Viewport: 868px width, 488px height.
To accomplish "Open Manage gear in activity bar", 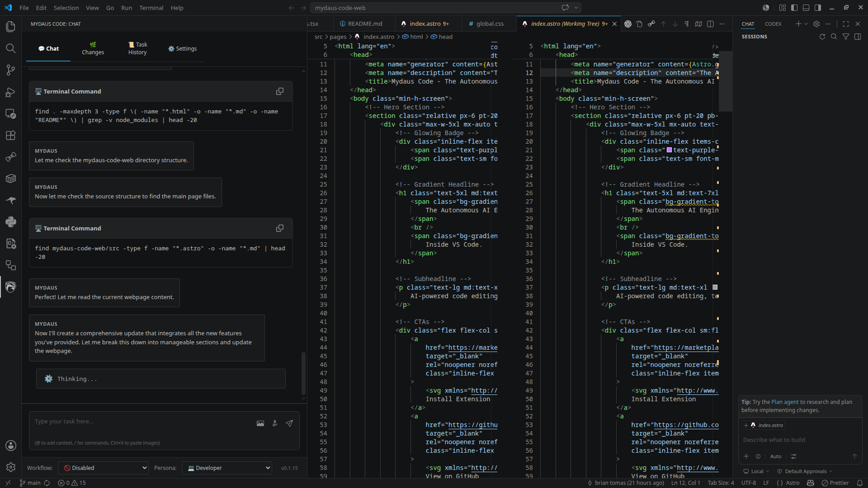I will pyautogui.click(x=11, y=467).
